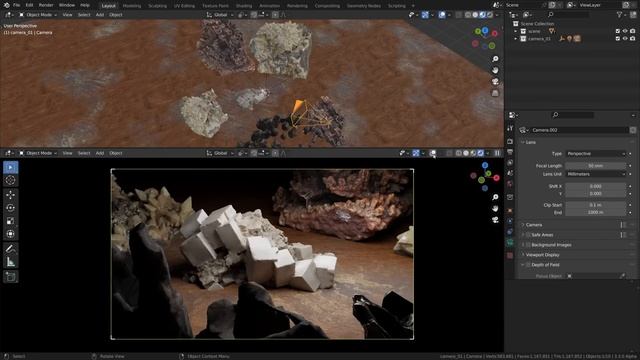Click the Blender logo icon in menu bar
The image size is (640, 360).
tap(6, 5)
